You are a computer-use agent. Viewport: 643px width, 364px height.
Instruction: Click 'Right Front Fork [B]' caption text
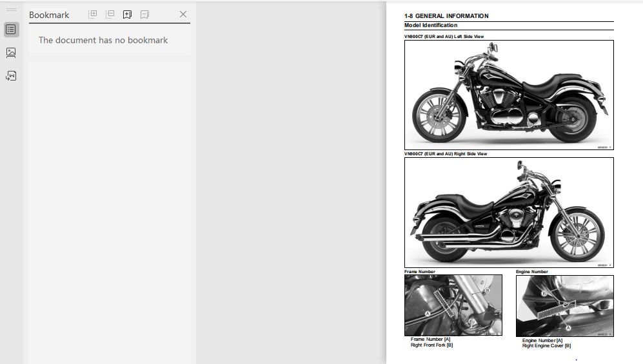coord(432,345)
